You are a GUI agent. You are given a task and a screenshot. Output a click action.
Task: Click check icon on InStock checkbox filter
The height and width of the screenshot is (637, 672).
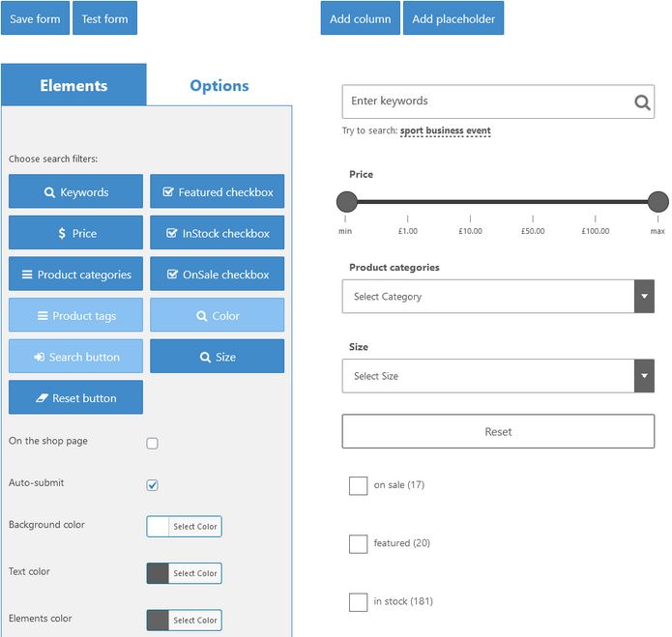(x=171, y=233)
